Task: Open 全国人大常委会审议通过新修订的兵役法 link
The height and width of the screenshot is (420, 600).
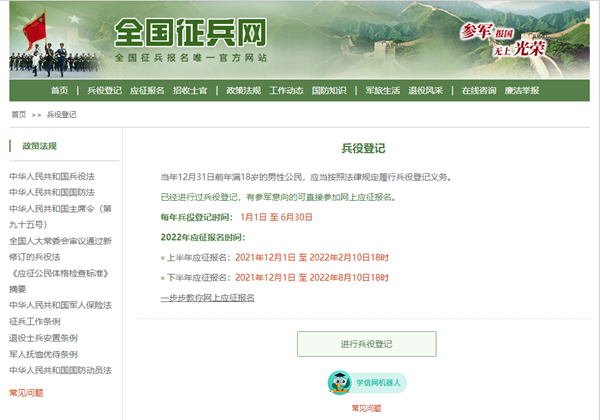Action: click(x=60, y=249)
